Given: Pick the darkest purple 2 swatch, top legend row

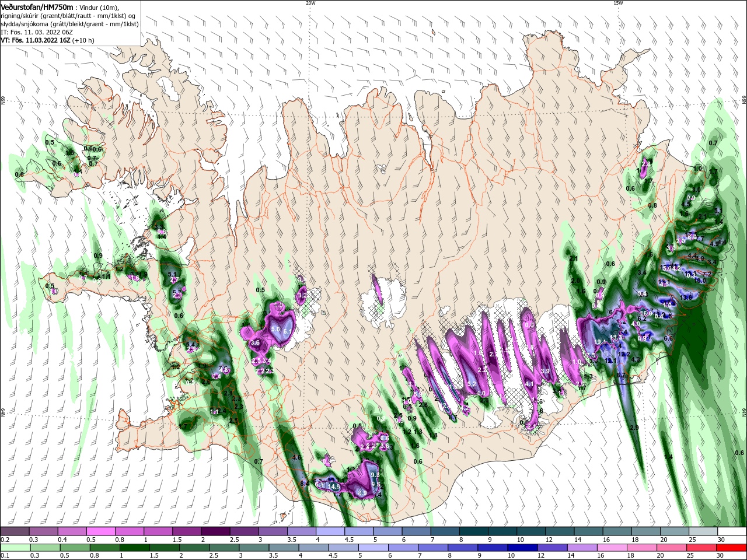Looking at the screenshot, I should coord(215,531).
